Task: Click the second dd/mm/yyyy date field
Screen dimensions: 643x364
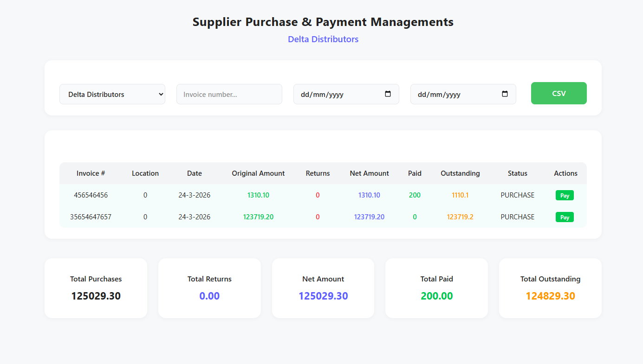Action: click(463, 94)
